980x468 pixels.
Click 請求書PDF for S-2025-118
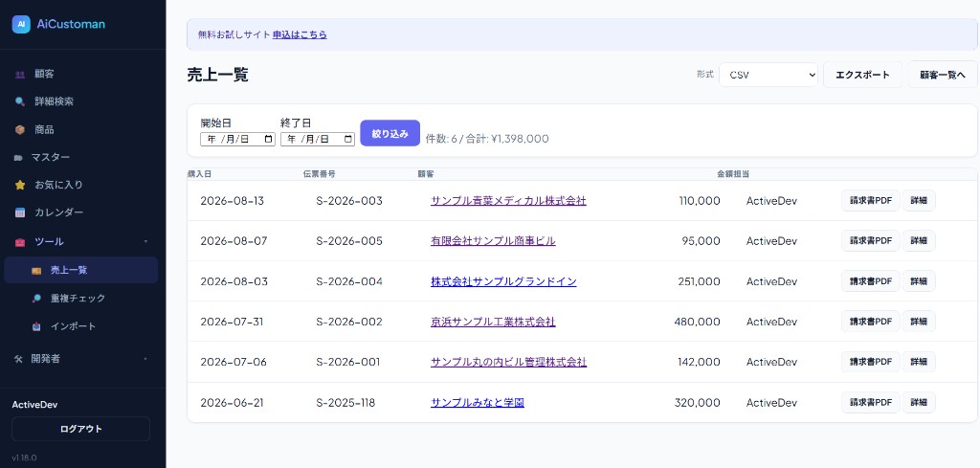[x=870, y=403]
